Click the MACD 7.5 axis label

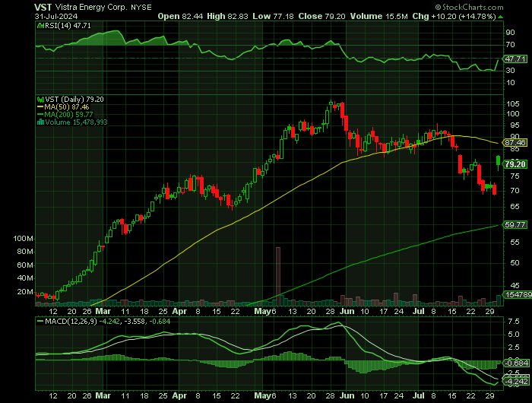[514, 322]
